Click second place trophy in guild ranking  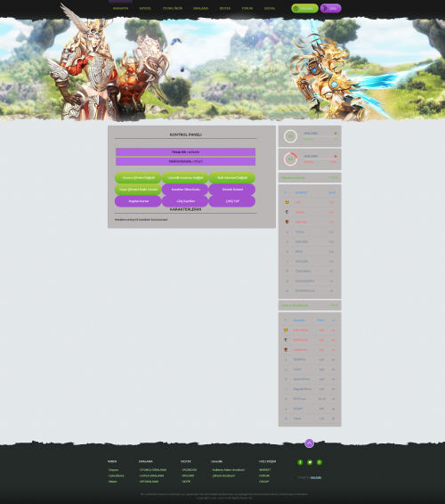point(286,340)
